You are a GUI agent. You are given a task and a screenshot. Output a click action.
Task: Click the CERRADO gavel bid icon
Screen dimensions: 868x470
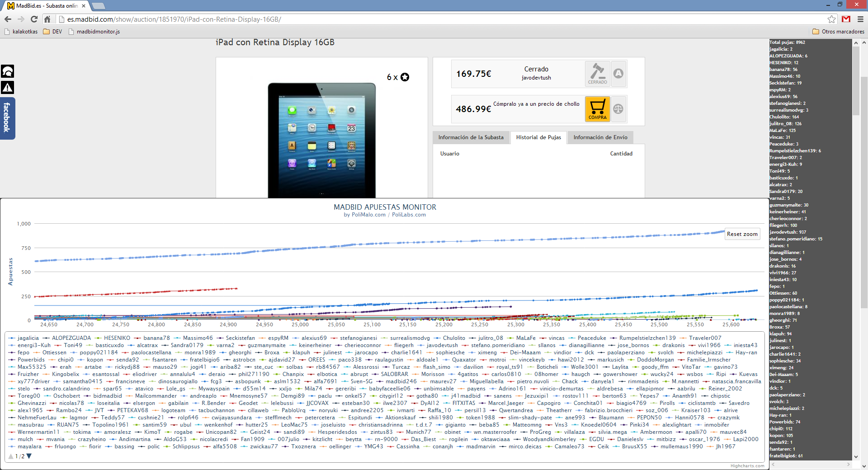(x=598, y=74)
